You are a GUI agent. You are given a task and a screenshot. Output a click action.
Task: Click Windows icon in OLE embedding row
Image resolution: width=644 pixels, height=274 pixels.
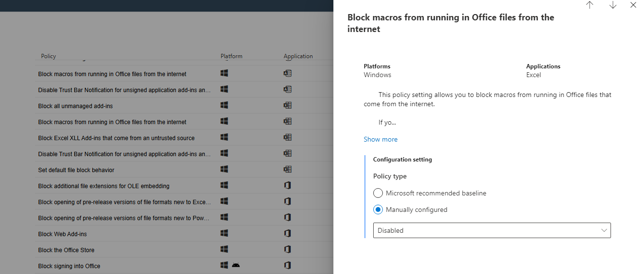tap(224, 186)
